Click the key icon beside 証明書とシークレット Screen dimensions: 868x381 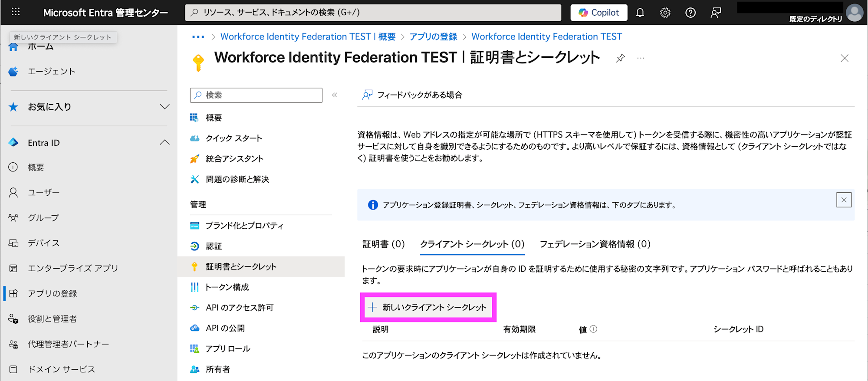(194, 266)
